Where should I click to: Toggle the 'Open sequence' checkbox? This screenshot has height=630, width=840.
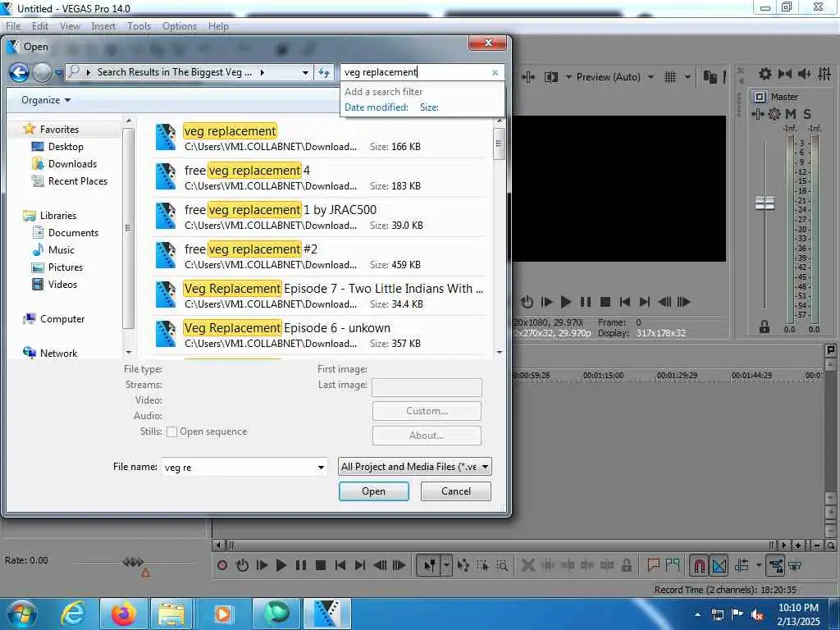[x=172, y=431]
